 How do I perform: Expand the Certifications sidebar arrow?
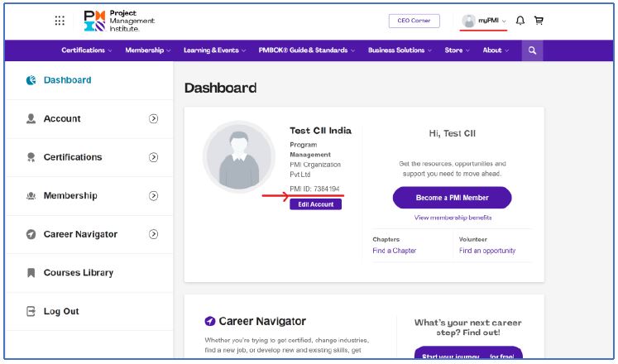153,157
